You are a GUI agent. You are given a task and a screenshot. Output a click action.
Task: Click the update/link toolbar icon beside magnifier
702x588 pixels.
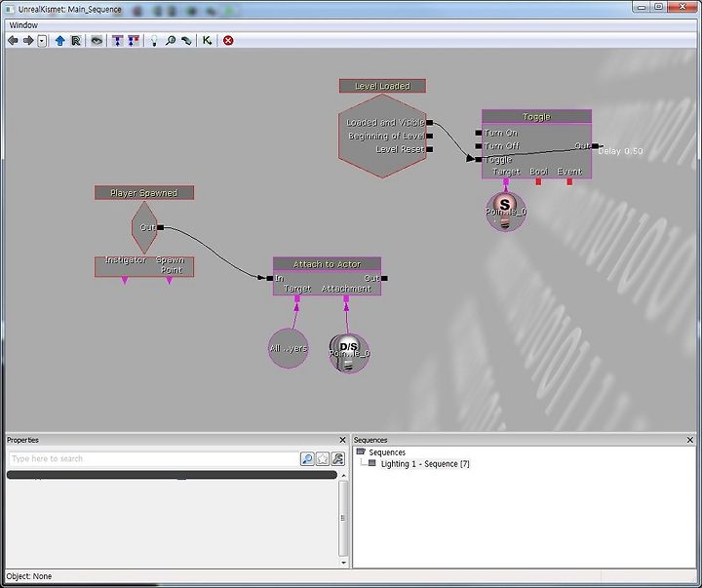tap(186, 41)
